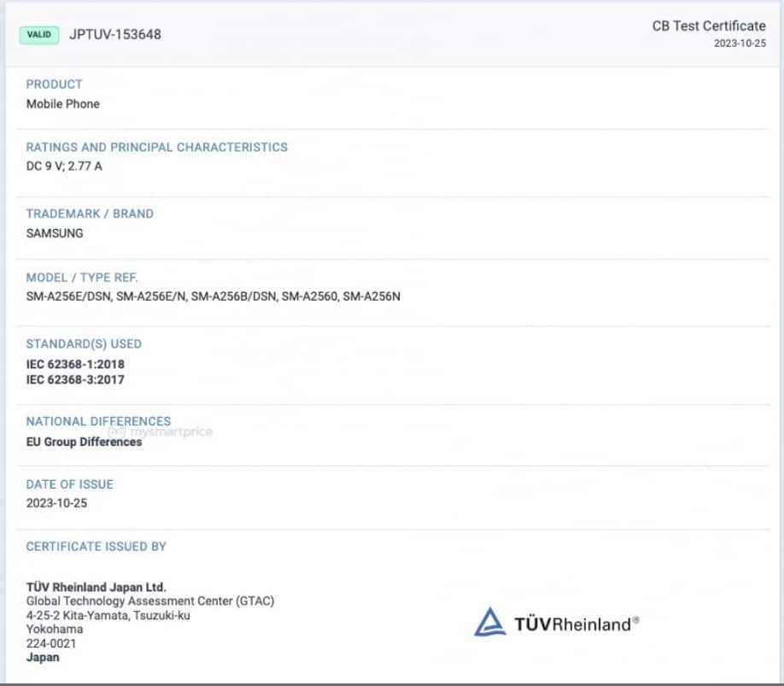Click the TÜVRheinland logo
Image resolution: width=784 pixels, height=686 pixels.
tap(557, 623)
